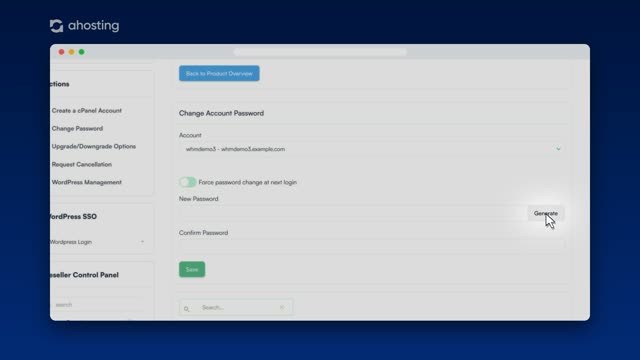The height and width of the screenshot is (360, 640).
Task: Focus the New Password field
Action: pos(353,213)
